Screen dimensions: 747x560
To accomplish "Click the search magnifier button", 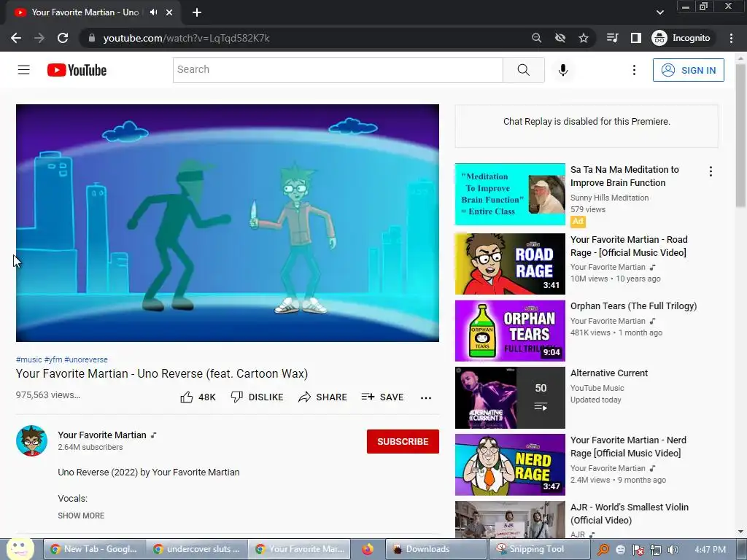I will pos(524,70).
